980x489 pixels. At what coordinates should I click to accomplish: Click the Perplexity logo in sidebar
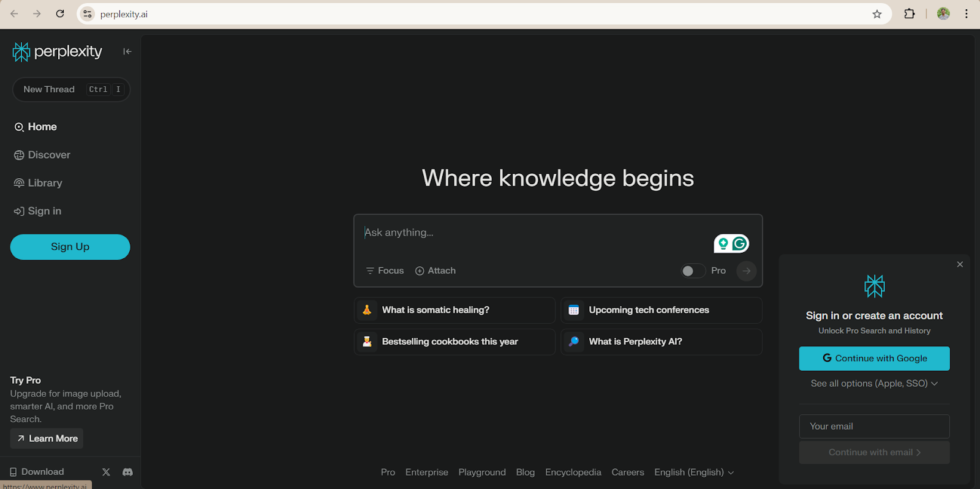(x=57, y=52)
